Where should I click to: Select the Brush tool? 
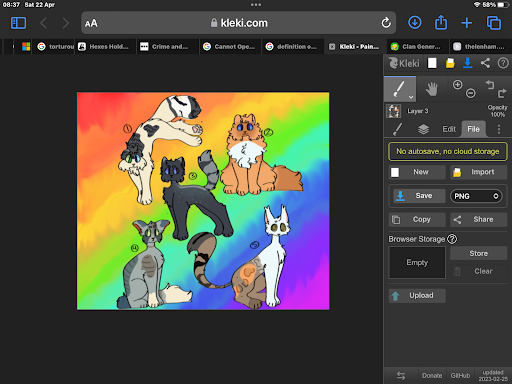(x=400, y=89)
